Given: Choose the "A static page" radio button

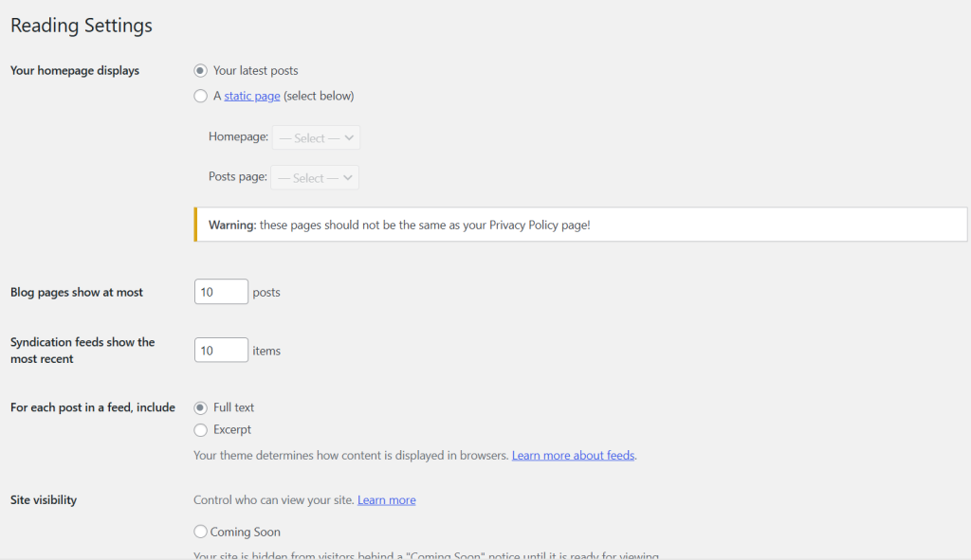Looking at the screenshot, I should point(200,96).
